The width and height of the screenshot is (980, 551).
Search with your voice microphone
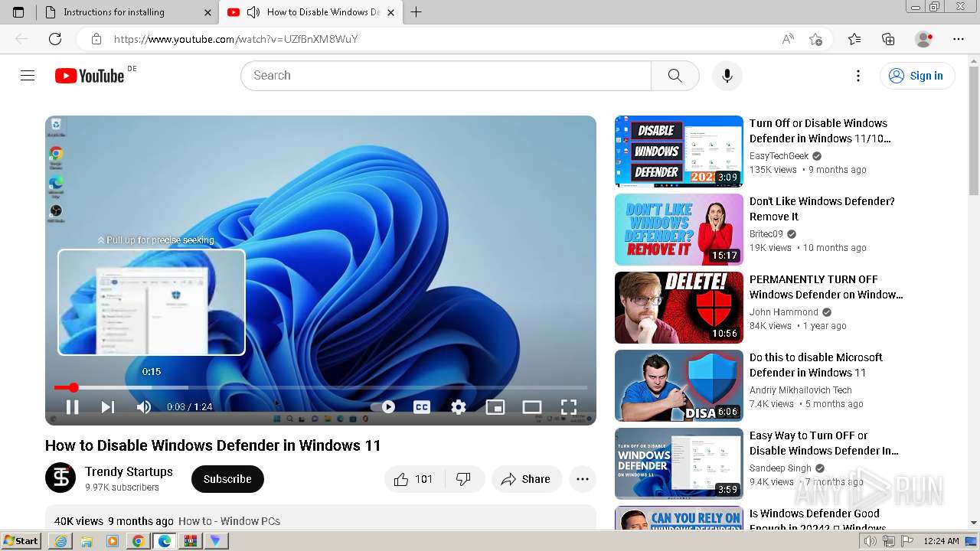727,76
